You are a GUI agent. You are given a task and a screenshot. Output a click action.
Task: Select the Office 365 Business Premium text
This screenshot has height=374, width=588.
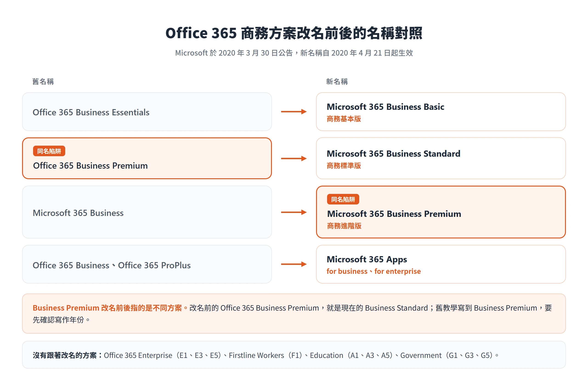pyautogui.click(x=90, y=166)
